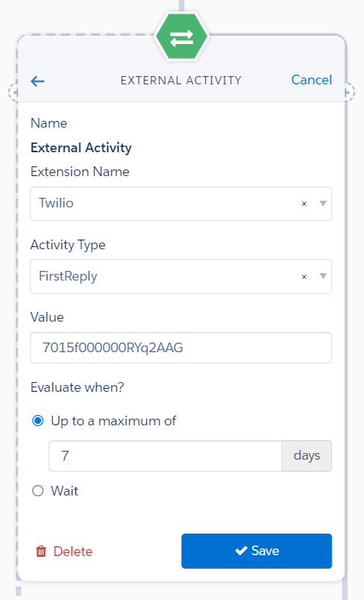Image resolution: width=364 pixels, height=600 pixels.
Task: Click the back arrow icon
Action: click(x=37, y=81)
